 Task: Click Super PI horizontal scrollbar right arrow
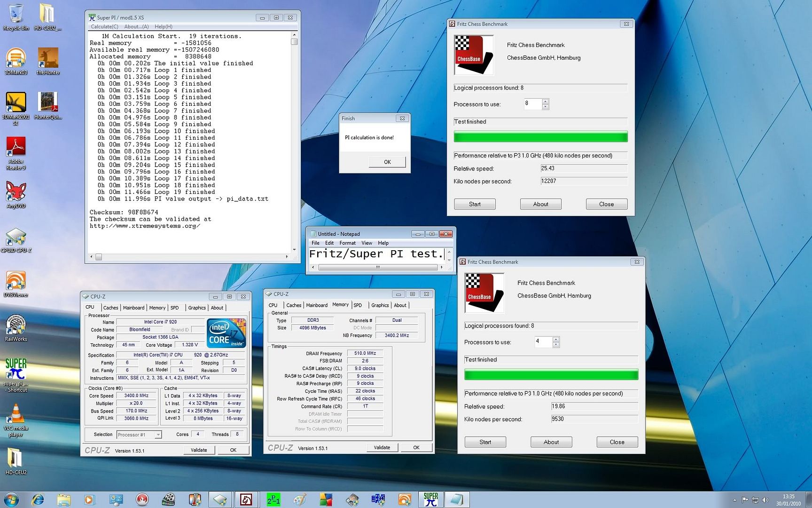pos(287,257)
